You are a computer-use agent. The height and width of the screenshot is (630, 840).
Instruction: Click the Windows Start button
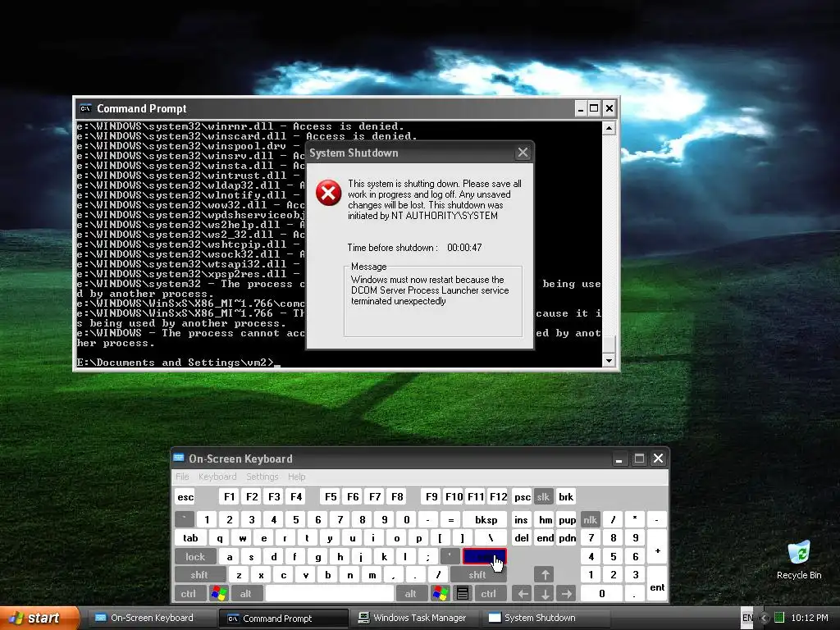point(38,618)
